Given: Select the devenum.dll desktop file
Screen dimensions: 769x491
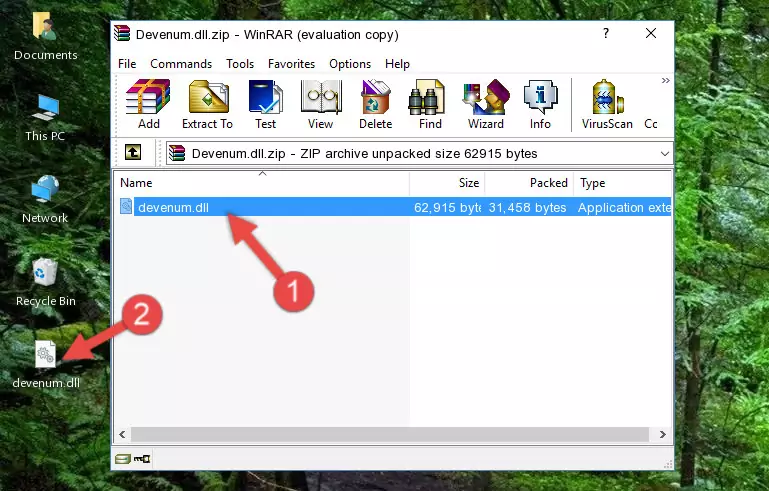Looking at the screenshot, I should pyautogui.click(x=46, y=364).
